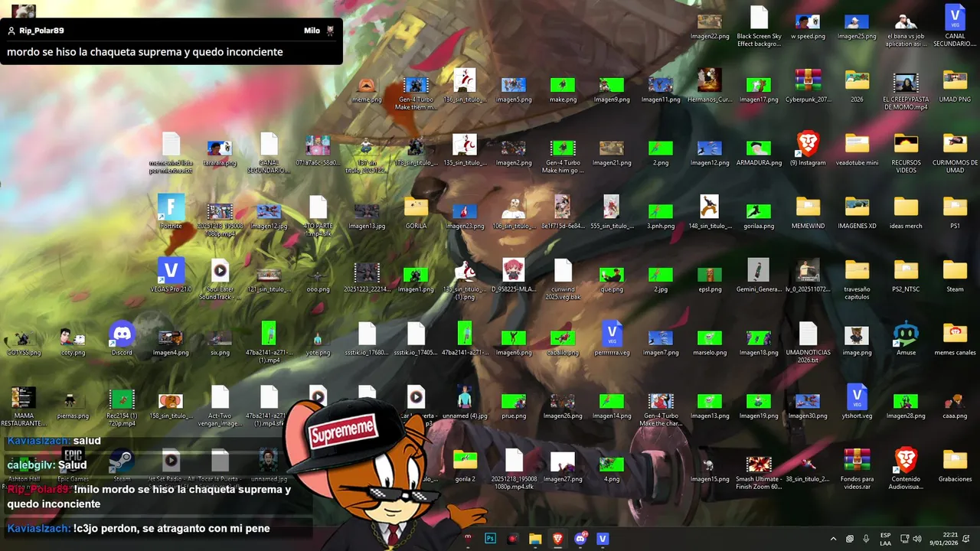The width and height of the screenshot is (980, 551).
Task: Open the Soul Eater SoundTrack audio file
Action: [x=220, y=279]
